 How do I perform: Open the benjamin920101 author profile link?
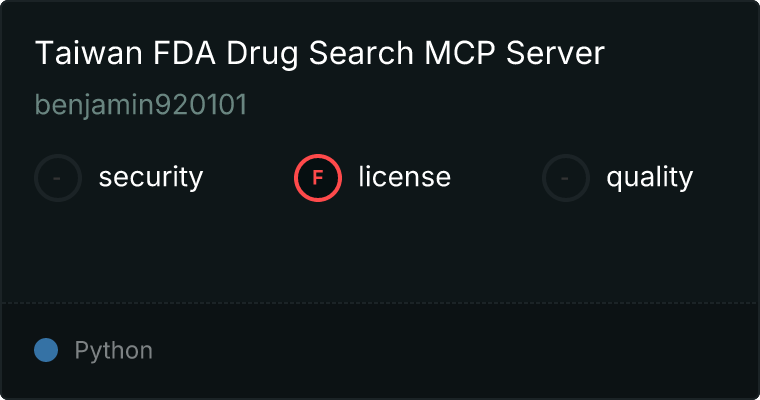[x=141, y=105]
